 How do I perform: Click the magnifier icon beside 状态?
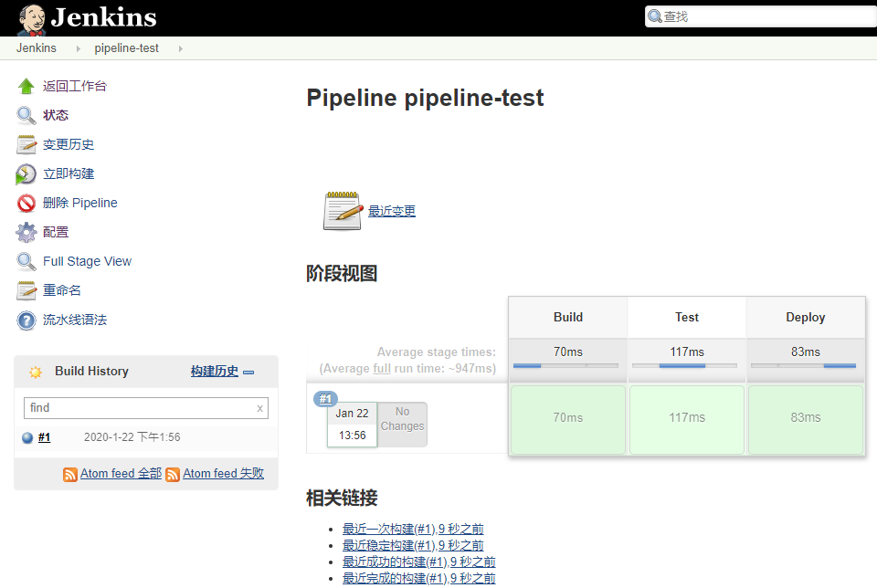pos(26,115)
